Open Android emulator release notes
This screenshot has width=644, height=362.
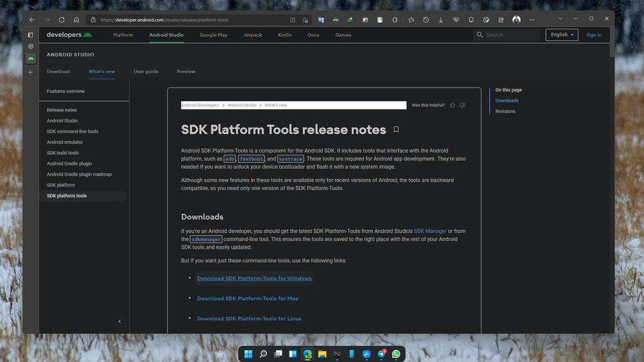pyautogui.click(x=65, y=142)
